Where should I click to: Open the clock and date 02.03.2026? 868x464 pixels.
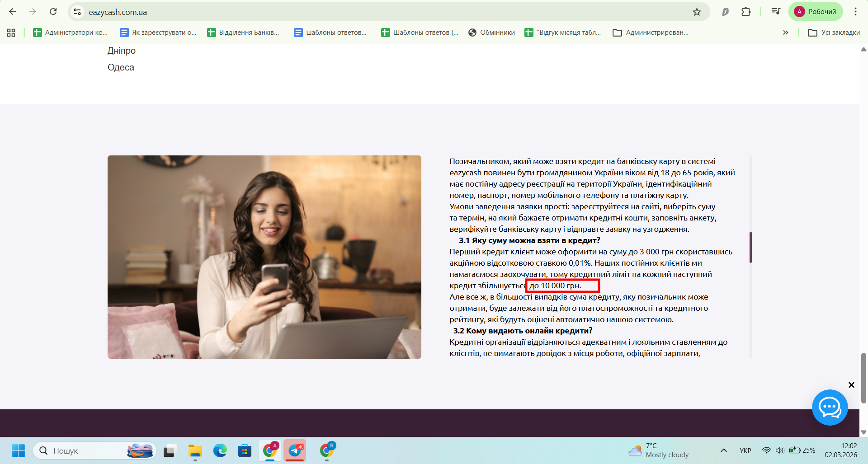840,450
